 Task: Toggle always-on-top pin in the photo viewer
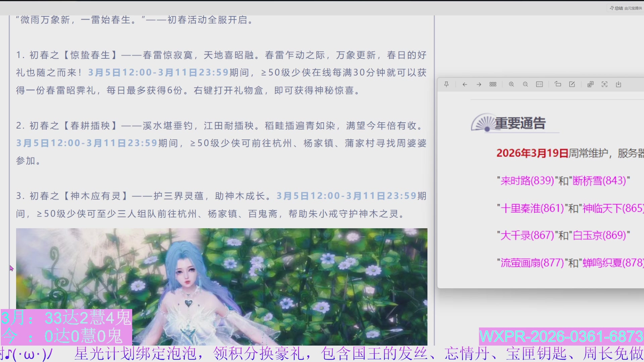tap(446, 84)
